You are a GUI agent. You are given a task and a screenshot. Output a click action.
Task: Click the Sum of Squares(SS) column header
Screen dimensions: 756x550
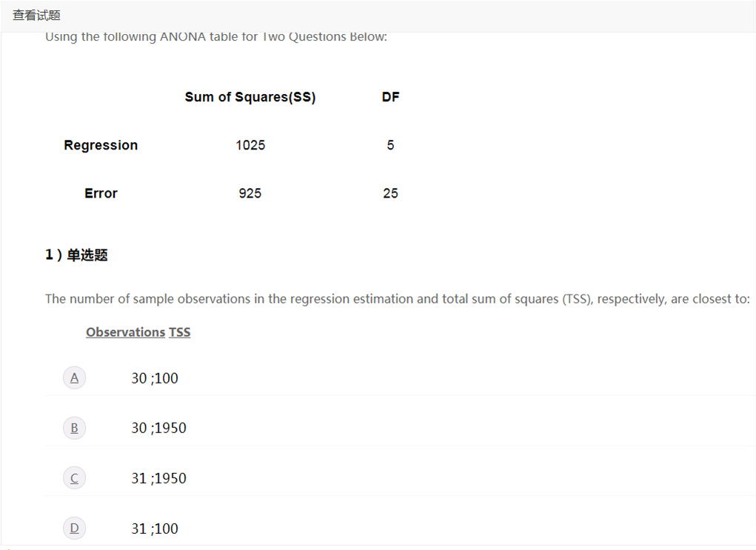pos(250,97)
